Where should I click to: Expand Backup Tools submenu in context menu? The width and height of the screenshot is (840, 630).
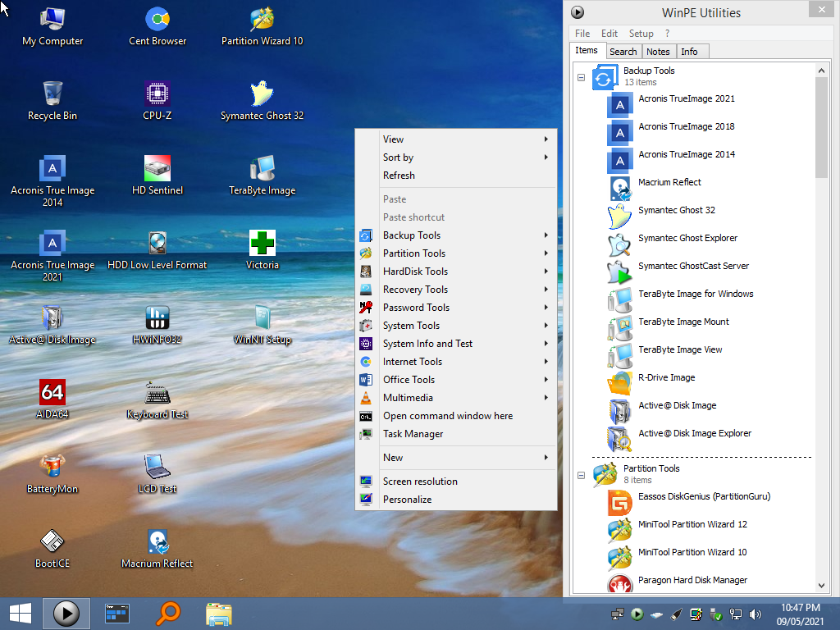(456, 235)
